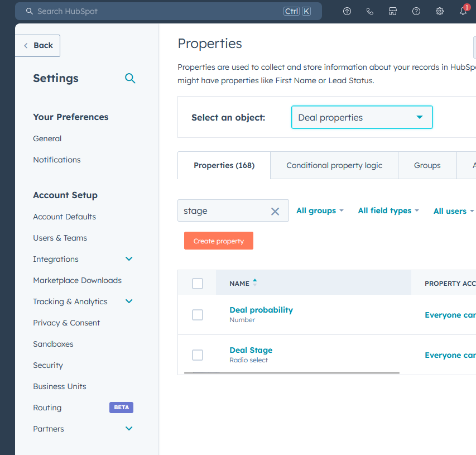Click the Create property button

218,241
